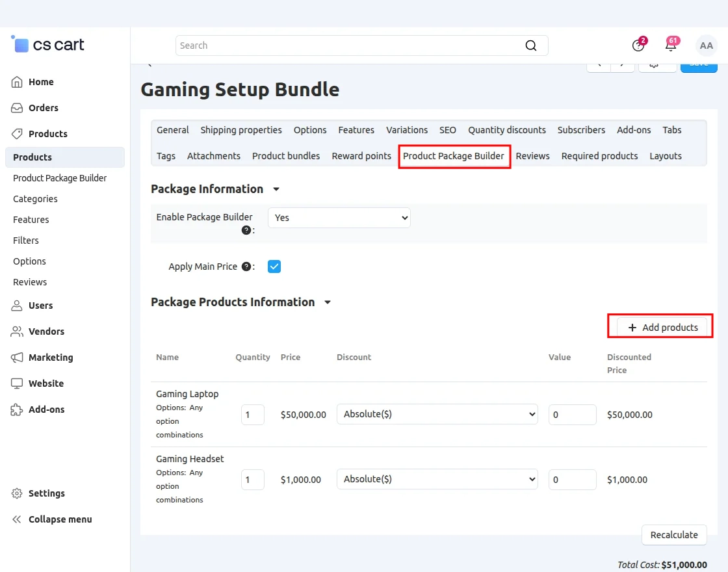This screenshot has height=572, width=728.
Task: Click help tooltip icon for Enable Package Builder
Action: point(246,230)
